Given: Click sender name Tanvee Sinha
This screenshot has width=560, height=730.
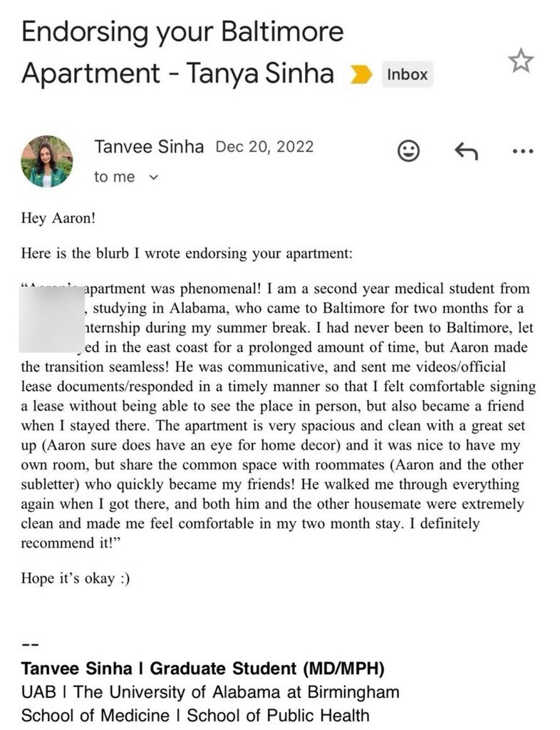Looking at the screenshot, I should pyautogui.click(x=149, y=147).
